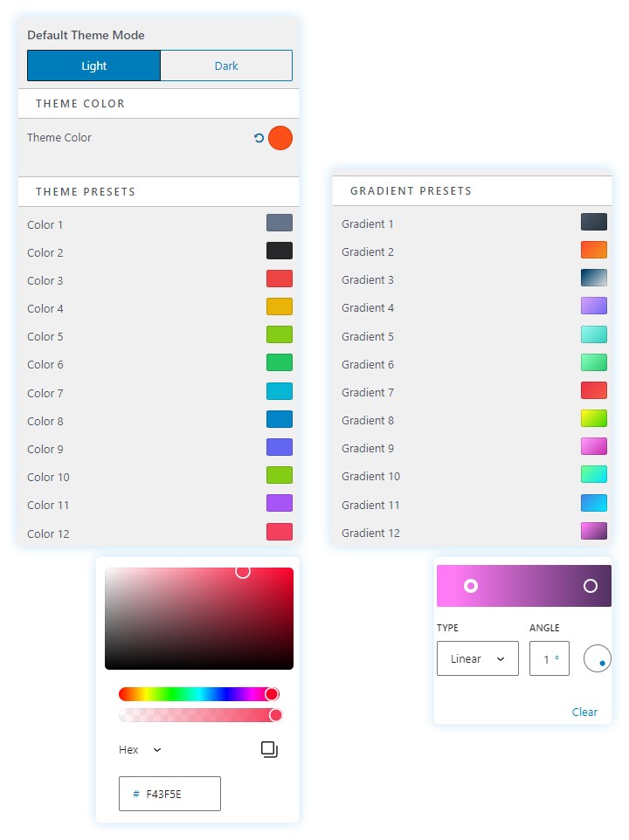Image resolution: width=629 pixels, height=840 pixels.
Task: Select the Gradient 8 yellow-green swatch
Action: point(594,419)
